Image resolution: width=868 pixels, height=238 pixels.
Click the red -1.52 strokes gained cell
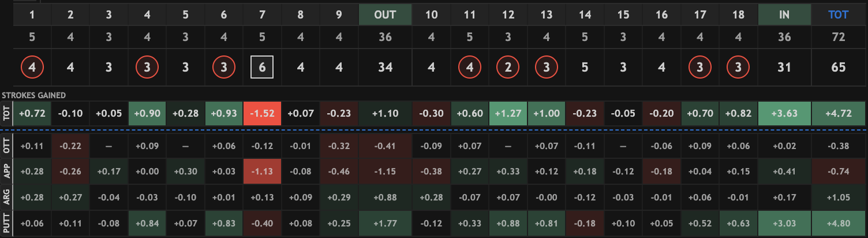262,114
